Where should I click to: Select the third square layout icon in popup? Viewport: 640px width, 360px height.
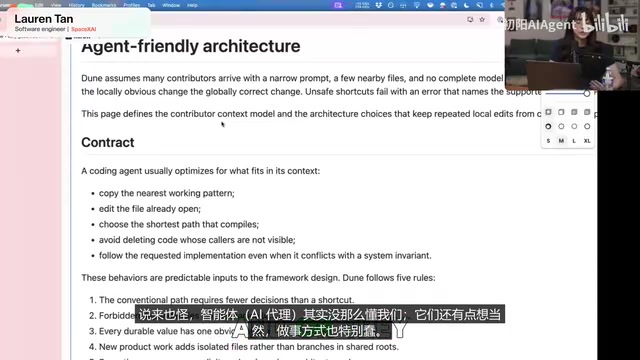coord(574,112)
